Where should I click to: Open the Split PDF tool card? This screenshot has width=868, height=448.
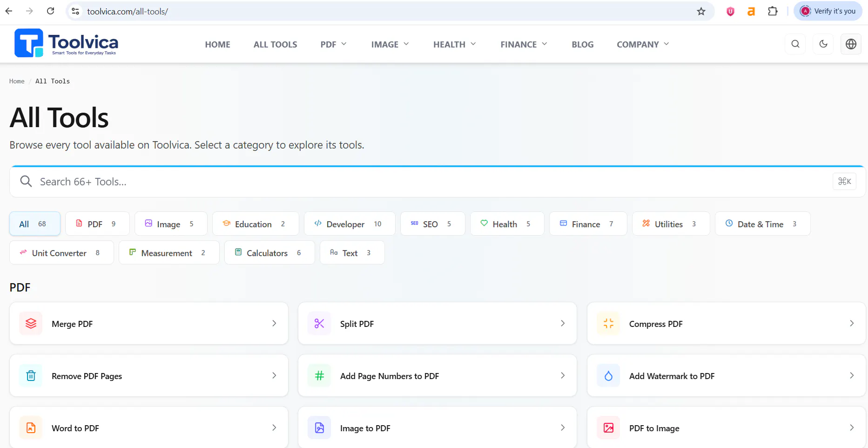437,324
